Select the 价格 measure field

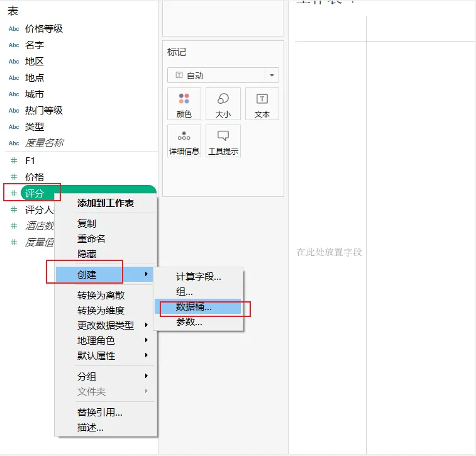pos(35,177)
